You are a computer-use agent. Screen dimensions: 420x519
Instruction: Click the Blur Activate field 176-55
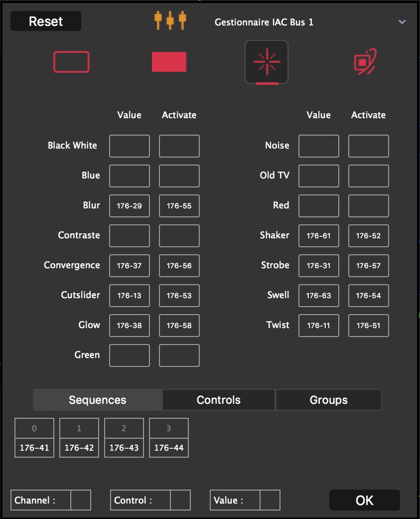coord(179,206)
